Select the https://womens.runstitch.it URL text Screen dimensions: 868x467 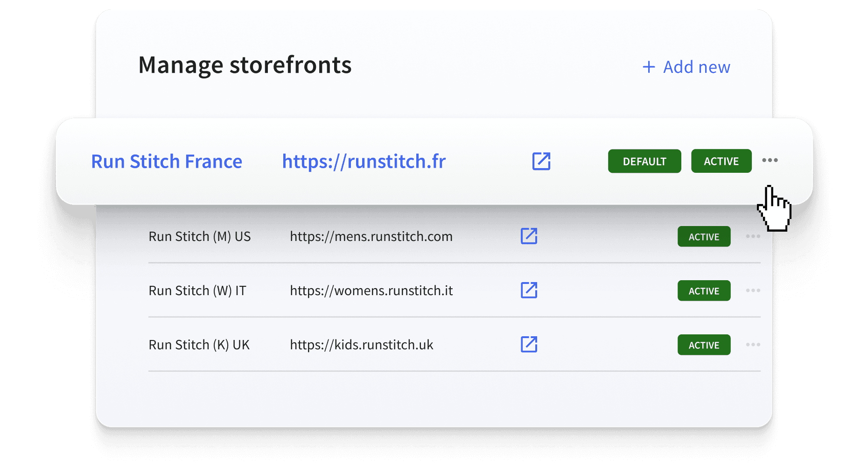(371, 291)
